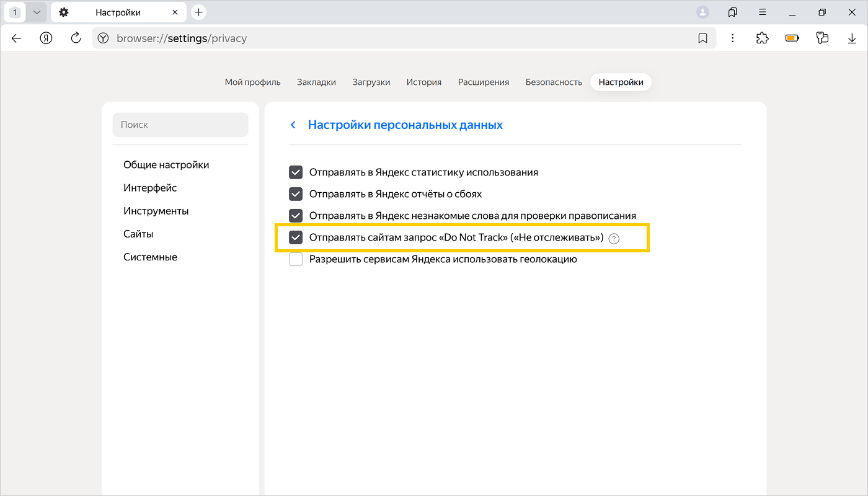The height and width of the screenshot is (496, 868).
Task: Switch to the Безопасность tab
Action: pyautogui.click(x=554, y=82)
